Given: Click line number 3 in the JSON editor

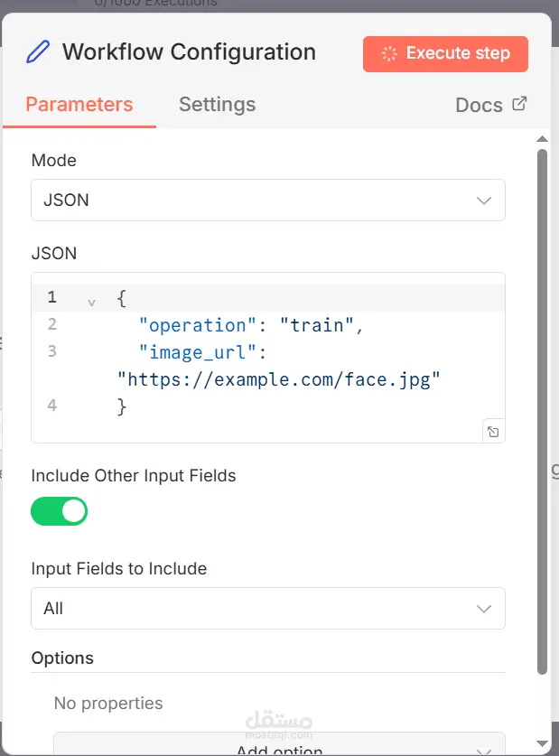Looking at the screenshot, I should (51, 352).
